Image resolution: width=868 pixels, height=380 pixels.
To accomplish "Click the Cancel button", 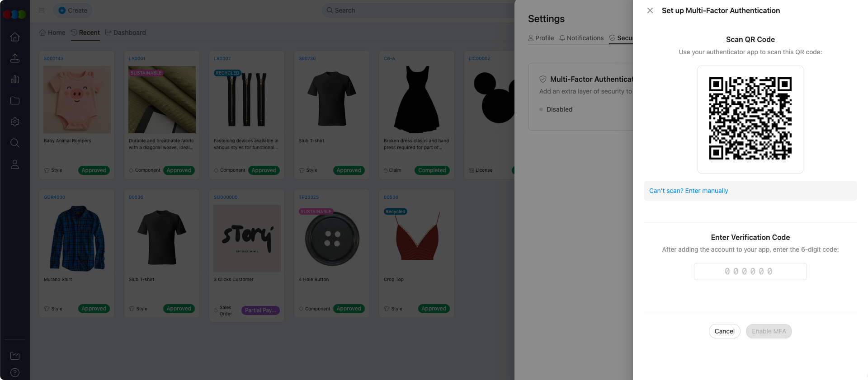I will pyautogui.click(x=724, y=331).
